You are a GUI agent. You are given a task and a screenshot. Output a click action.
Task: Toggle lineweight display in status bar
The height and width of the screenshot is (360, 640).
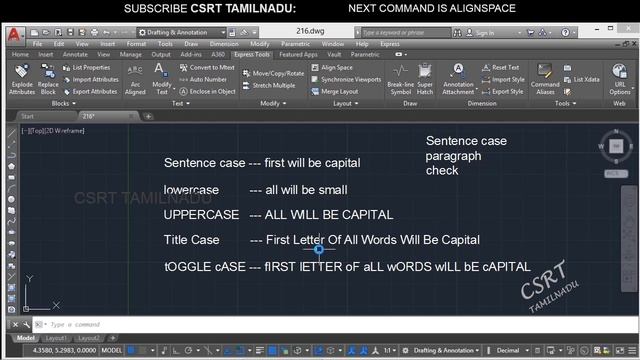point(260,350)
